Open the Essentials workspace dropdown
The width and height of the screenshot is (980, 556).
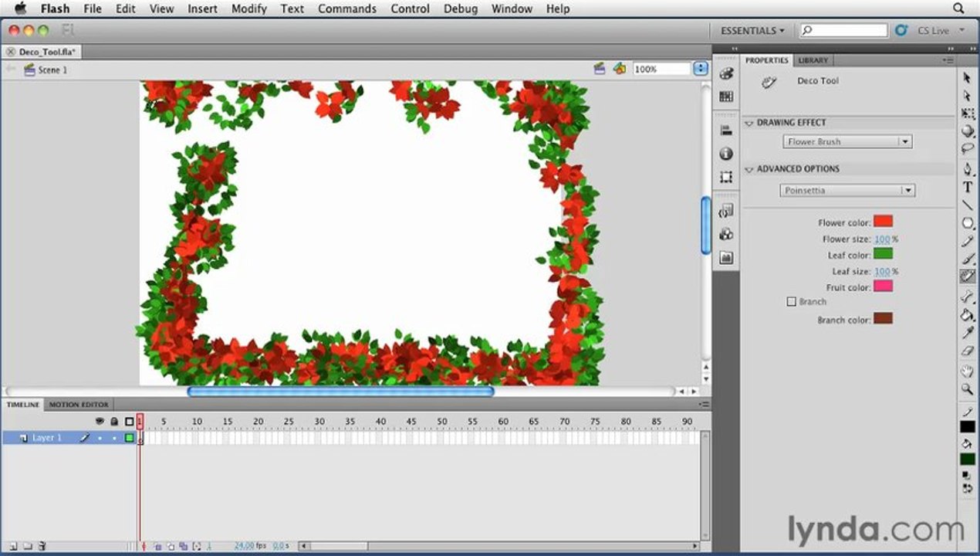point(752,31)
